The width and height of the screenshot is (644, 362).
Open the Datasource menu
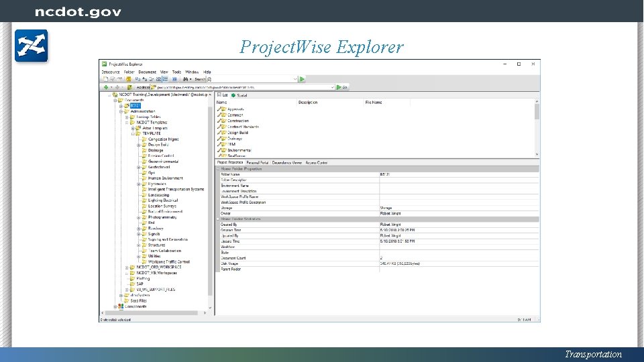pos(111,72)
